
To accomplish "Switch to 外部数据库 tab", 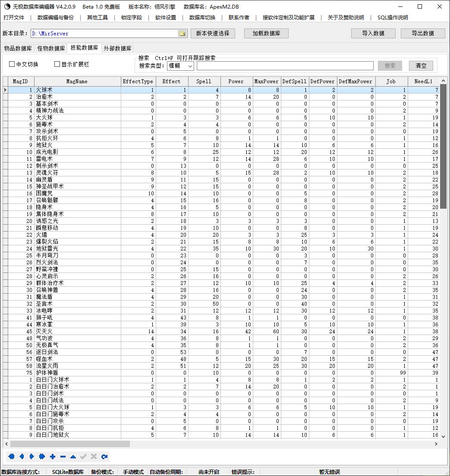I will tap(118, 48).
